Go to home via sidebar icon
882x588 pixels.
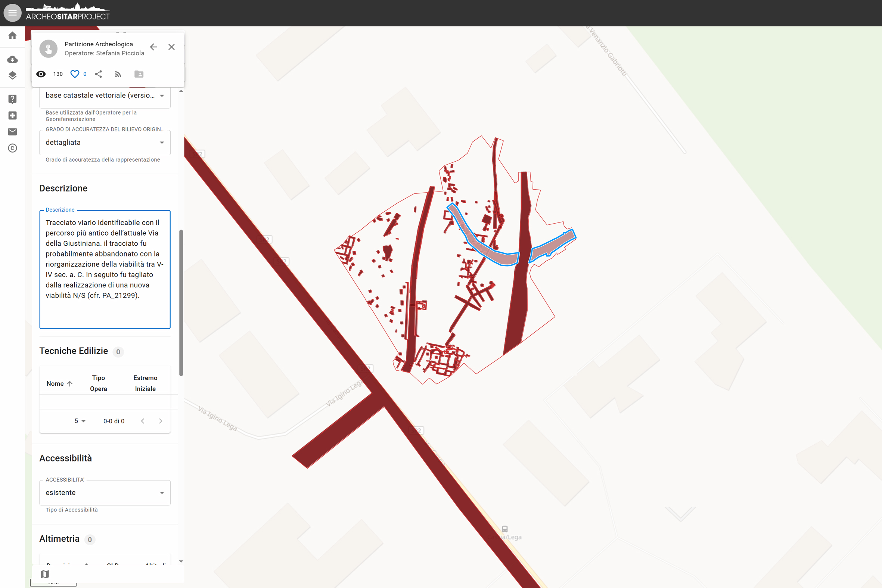click(x=12, y=35)
